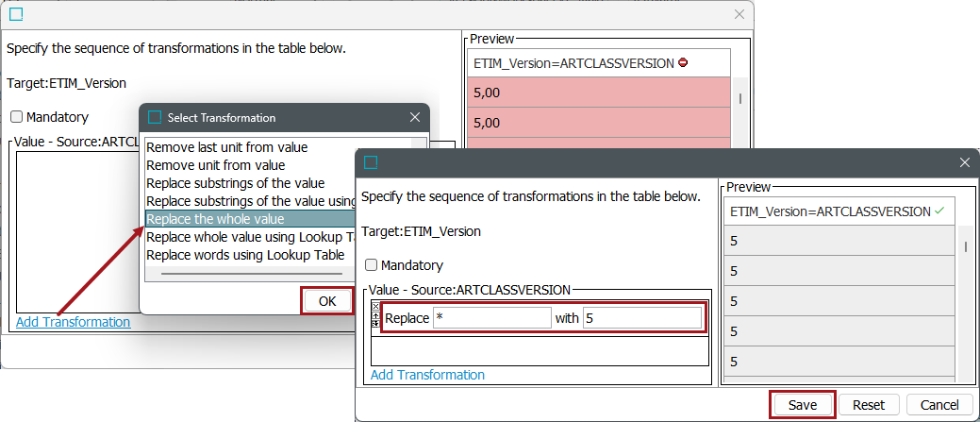Delete the Replace transformation row with X icon
980x422 pixels.
tap(376, 307)
